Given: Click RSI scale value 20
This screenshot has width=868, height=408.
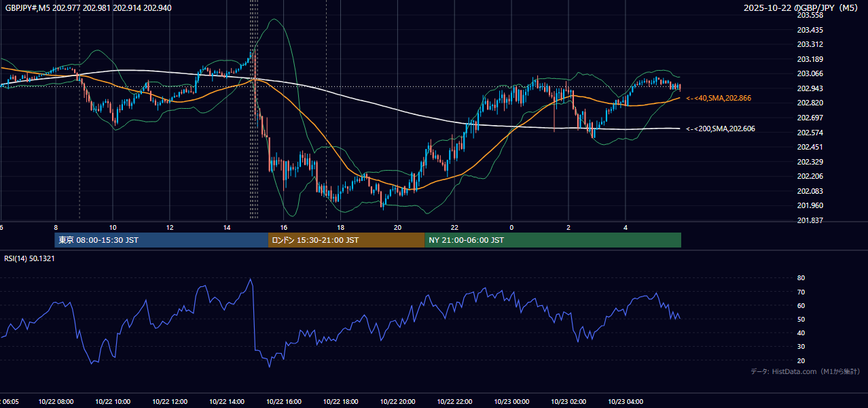Looking at the screenshot, I should [x=801, y=360].
